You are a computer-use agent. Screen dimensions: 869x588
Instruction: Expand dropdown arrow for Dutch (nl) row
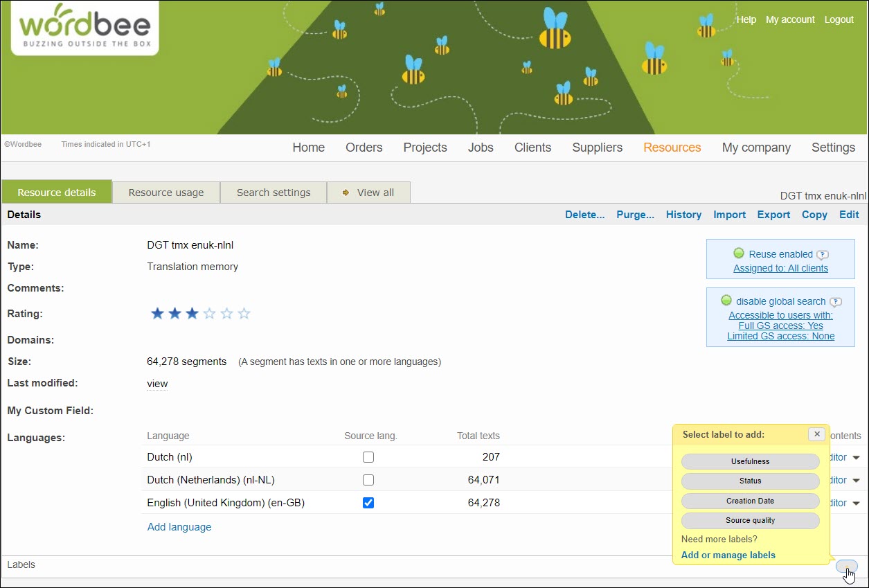857,458
